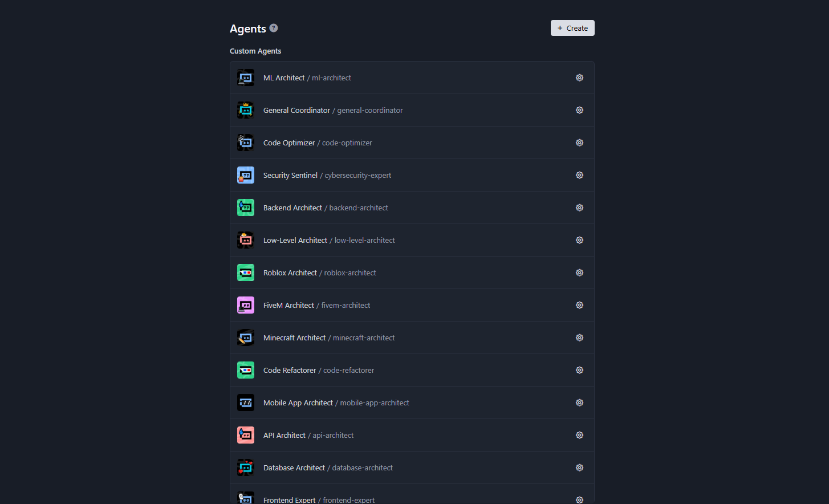Click the Minecraft Architect gear icon
829x504 pixels.
tap(579, 338)
